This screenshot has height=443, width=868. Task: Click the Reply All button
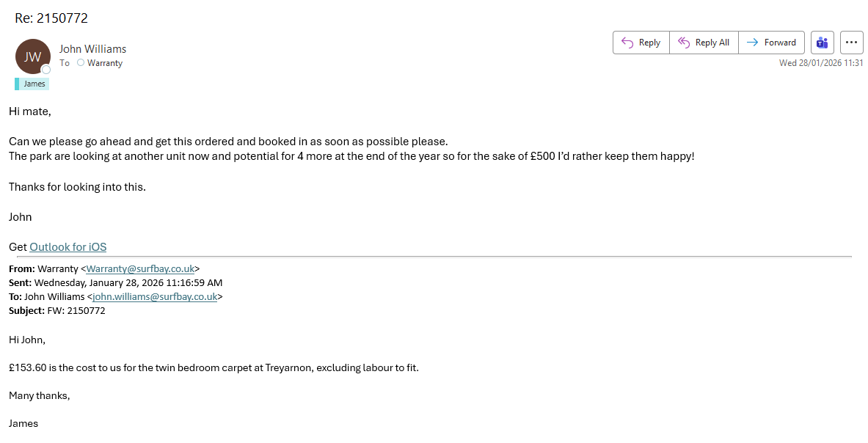pos(704,43)
